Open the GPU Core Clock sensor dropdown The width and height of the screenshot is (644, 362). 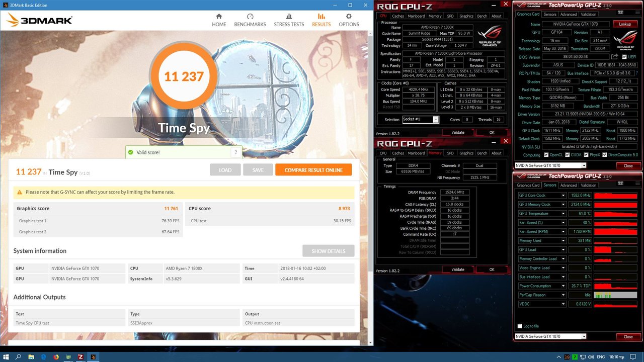pyautogui.click(x=563, y=195)
